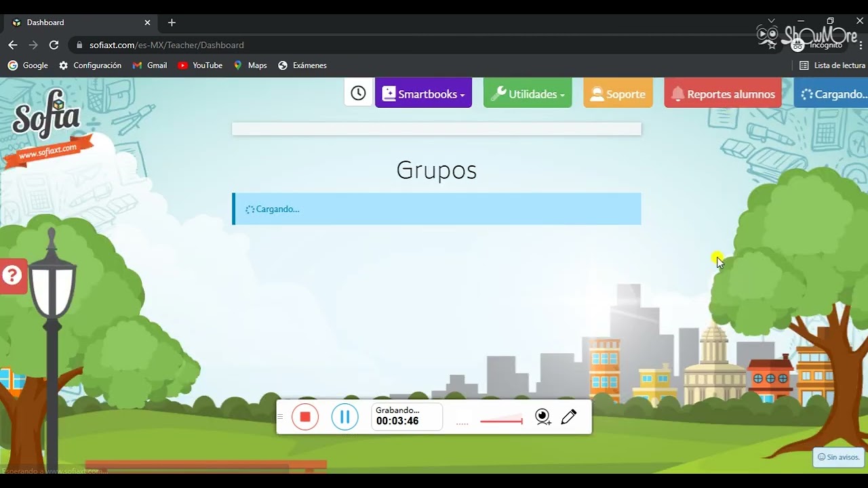Click the recorder toolbar drag handle

coord(280,417)
